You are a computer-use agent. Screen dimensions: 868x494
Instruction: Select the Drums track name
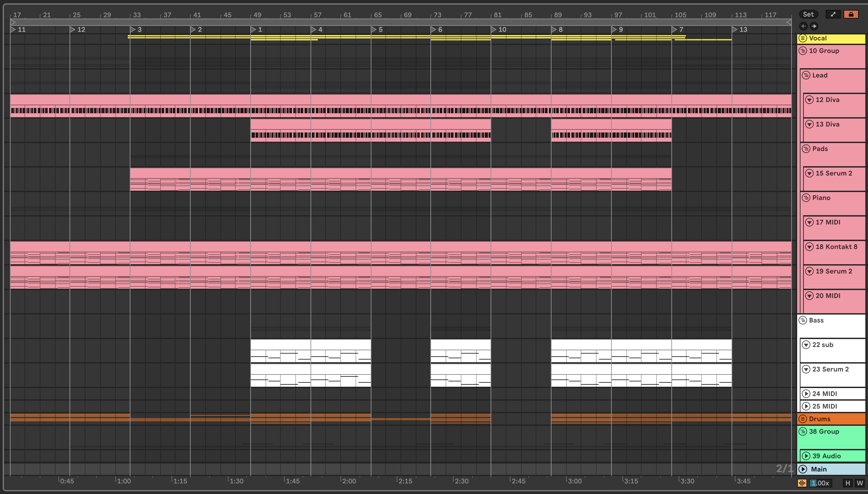coord(819,419)
